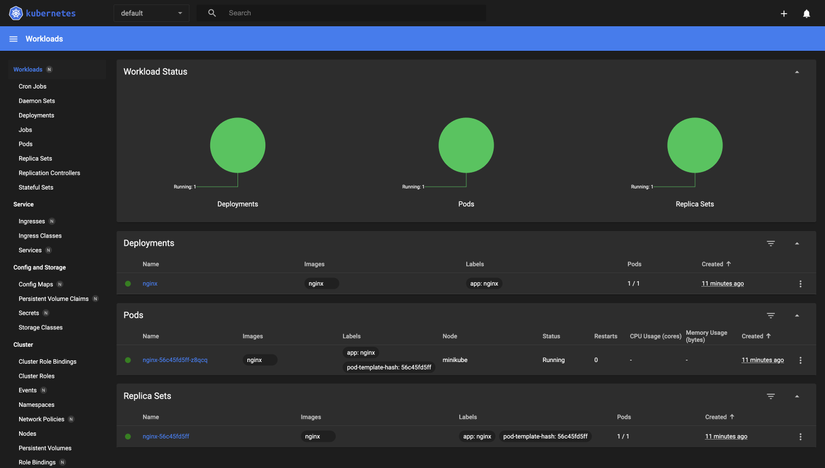Open the nginx-56c45fd5ff-z8qcq pod link
The width and height of the screenshot is (825, 468).
point(175,360)
